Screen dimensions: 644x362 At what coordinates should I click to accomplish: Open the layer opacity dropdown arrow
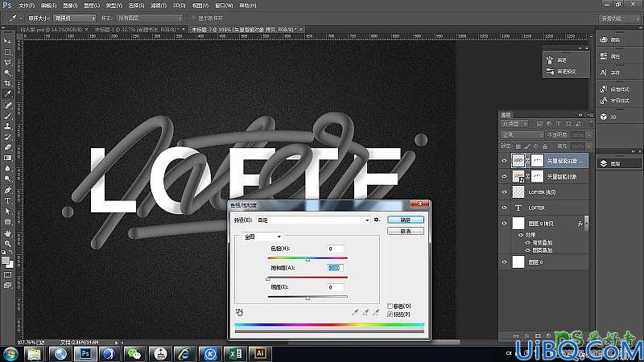click(x=589, y=135)
